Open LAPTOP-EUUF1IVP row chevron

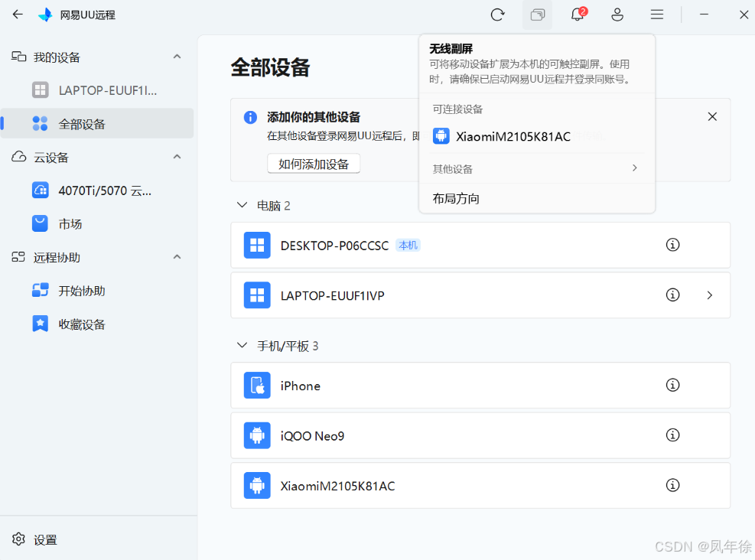point(709,295)
